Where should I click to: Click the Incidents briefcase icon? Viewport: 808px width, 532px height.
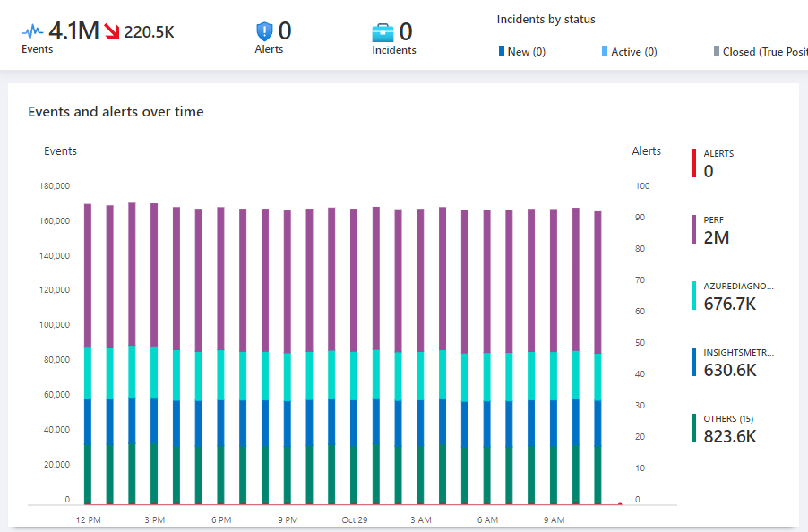pyautogui.click(x=383, y=32)
